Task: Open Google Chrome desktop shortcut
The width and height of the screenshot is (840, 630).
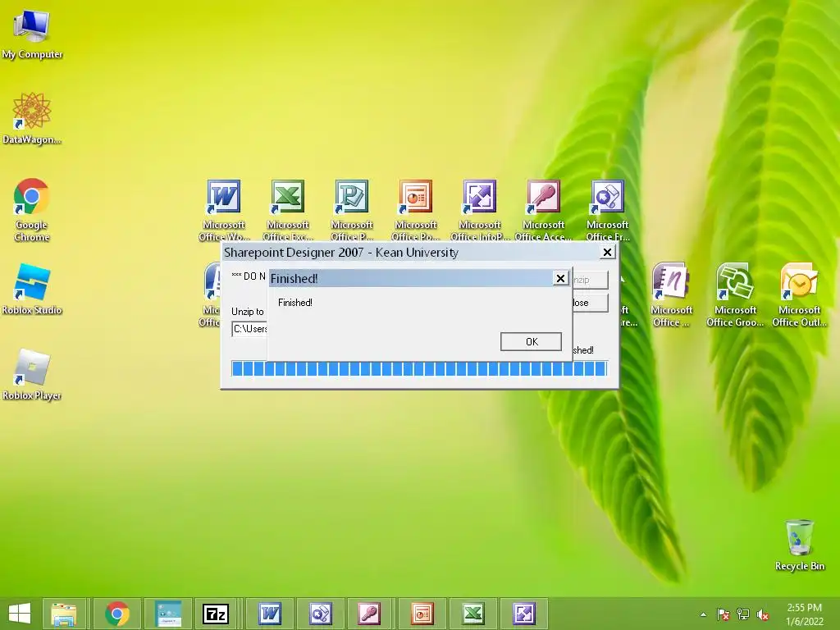Action: coord(32,209)
